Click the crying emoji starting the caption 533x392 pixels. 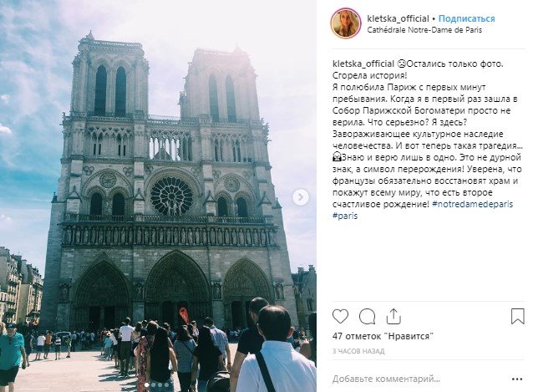(403, 64)
